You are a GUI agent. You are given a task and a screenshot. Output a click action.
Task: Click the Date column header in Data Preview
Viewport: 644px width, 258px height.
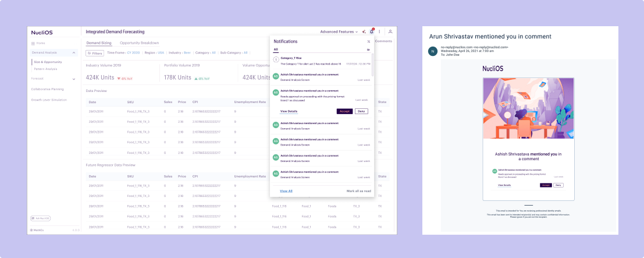tap(93, 102)
